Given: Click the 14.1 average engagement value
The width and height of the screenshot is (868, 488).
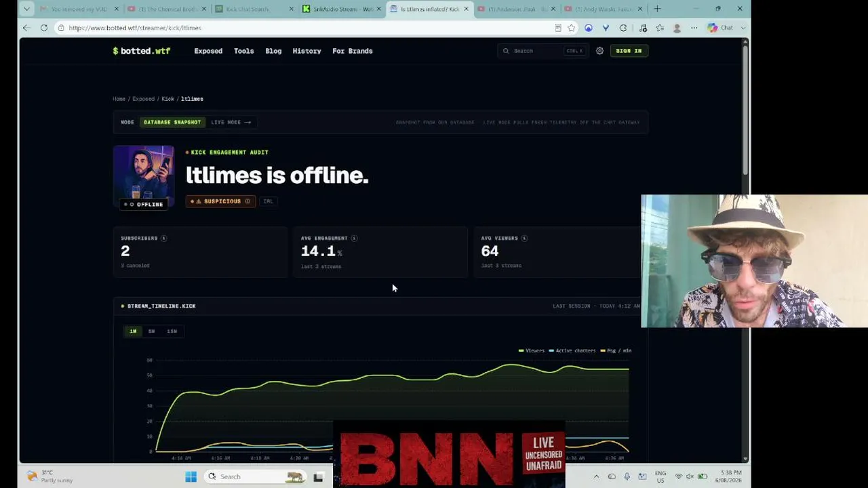Looking at the screenshot, I should pos(318,251).
